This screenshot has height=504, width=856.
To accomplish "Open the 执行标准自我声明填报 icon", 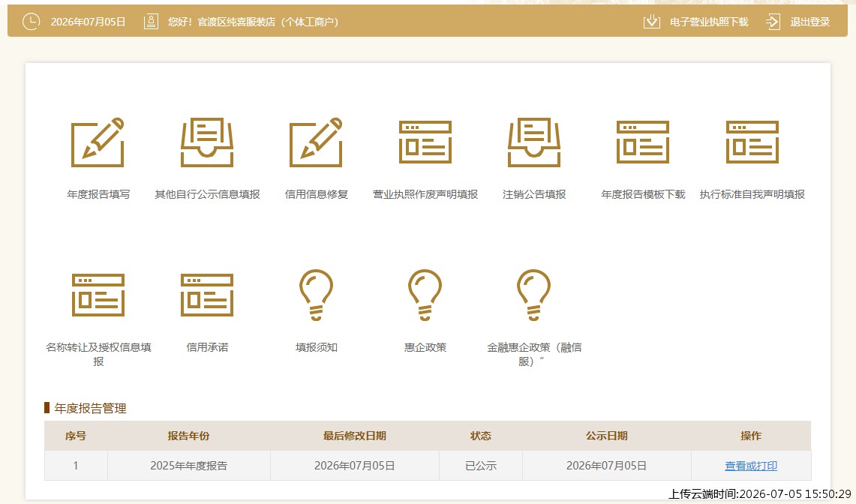I will (752, 142).
